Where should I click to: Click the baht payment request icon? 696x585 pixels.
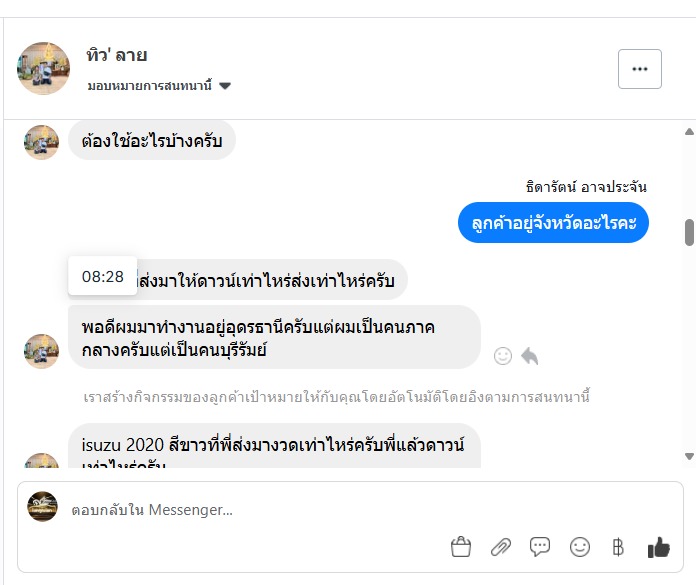[x=617, y=547]
